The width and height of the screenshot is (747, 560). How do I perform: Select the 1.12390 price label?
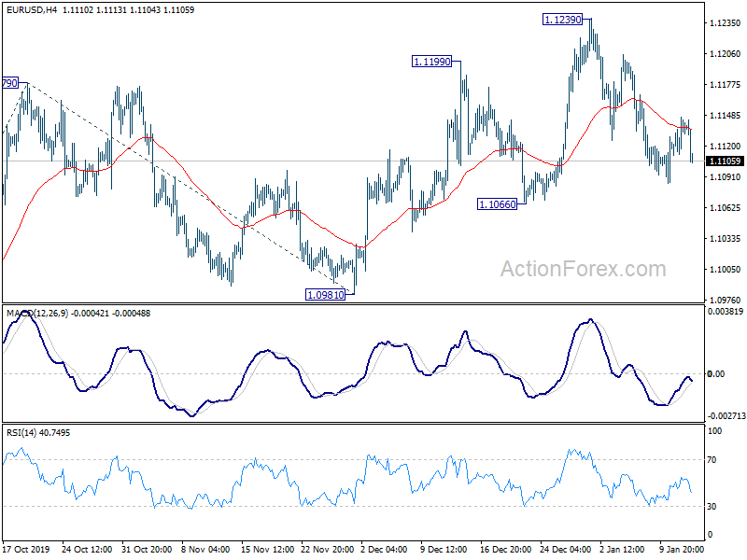click(x=563, y=20)
